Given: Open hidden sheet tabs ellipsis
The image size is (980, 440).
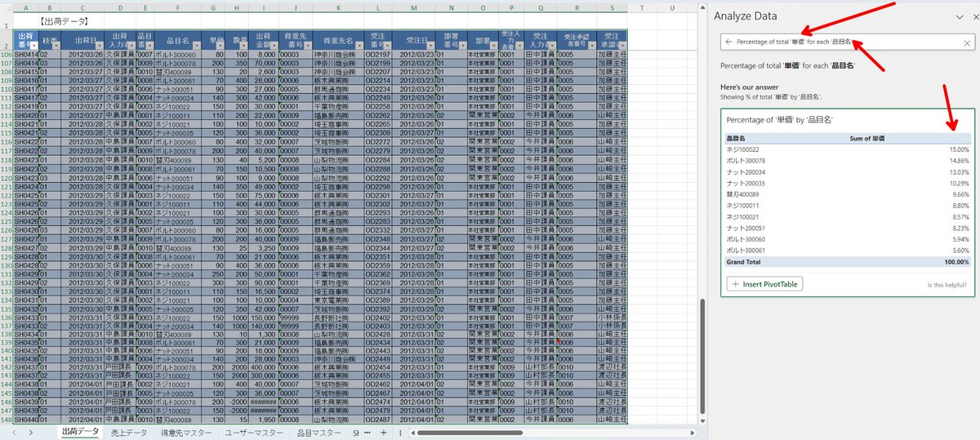Looking at the screenshot, I should (x=367, y=432).
